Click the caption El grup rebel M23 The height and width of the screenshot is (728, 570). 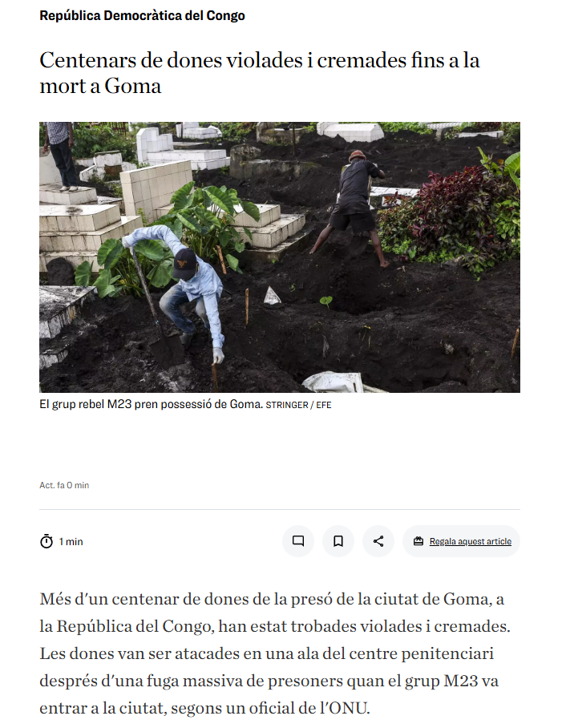click(x=152, y=404)
